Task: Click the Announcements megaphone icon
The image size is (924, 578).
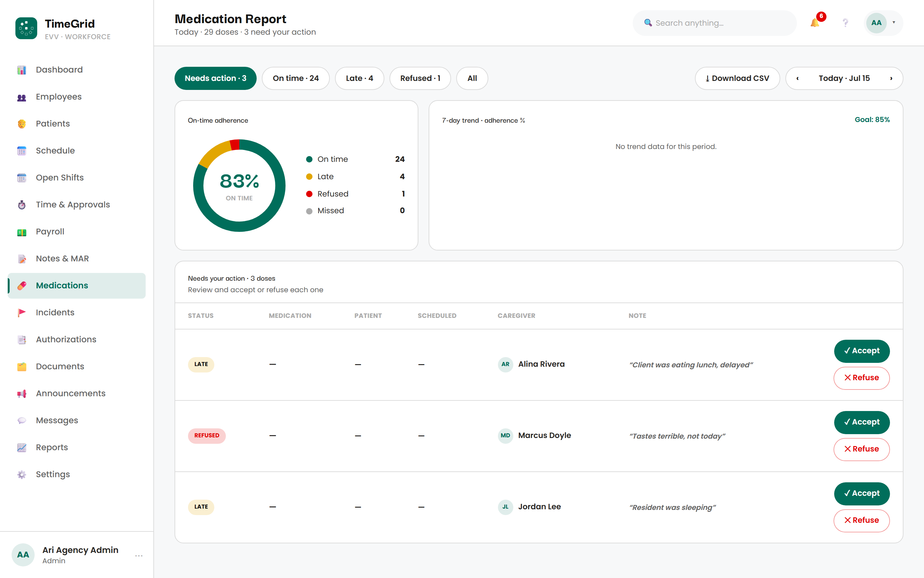Action: pos(22,394)
